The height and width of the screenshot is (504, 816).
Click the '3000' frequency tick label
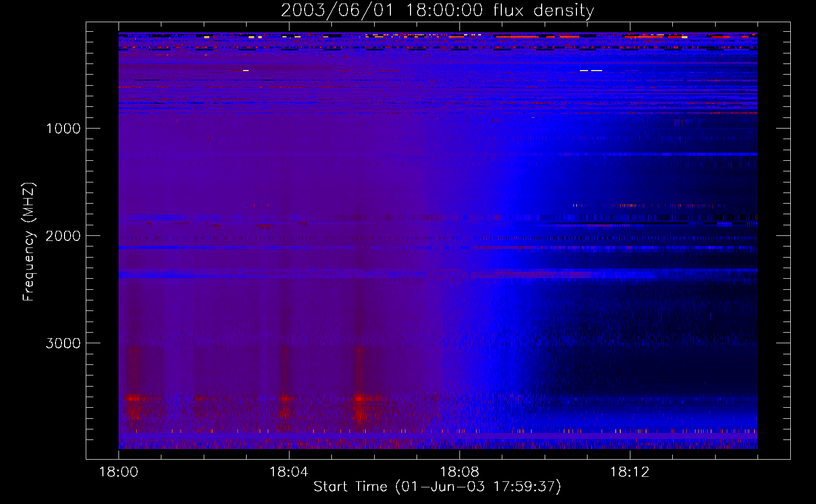(63, 343)
